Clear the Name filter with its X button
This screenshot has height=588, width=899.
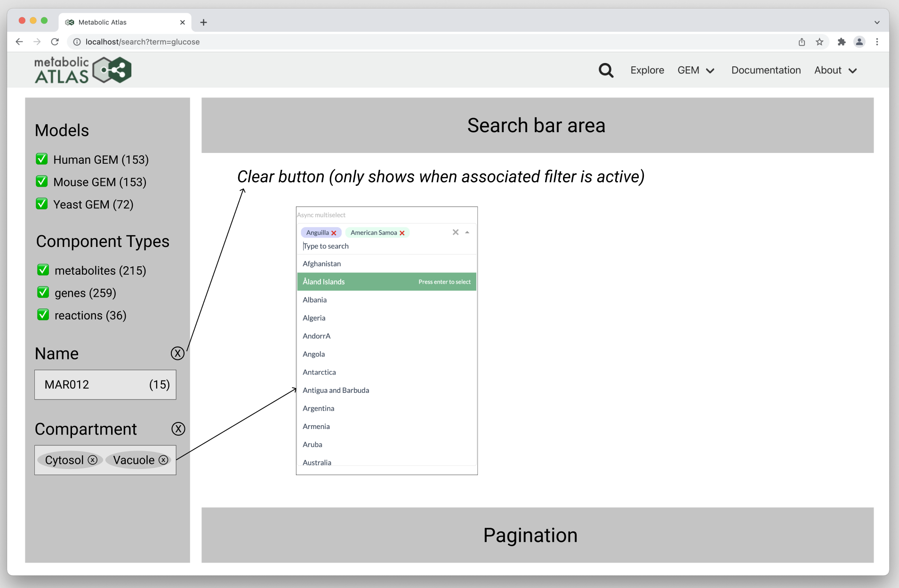[177, 353]
